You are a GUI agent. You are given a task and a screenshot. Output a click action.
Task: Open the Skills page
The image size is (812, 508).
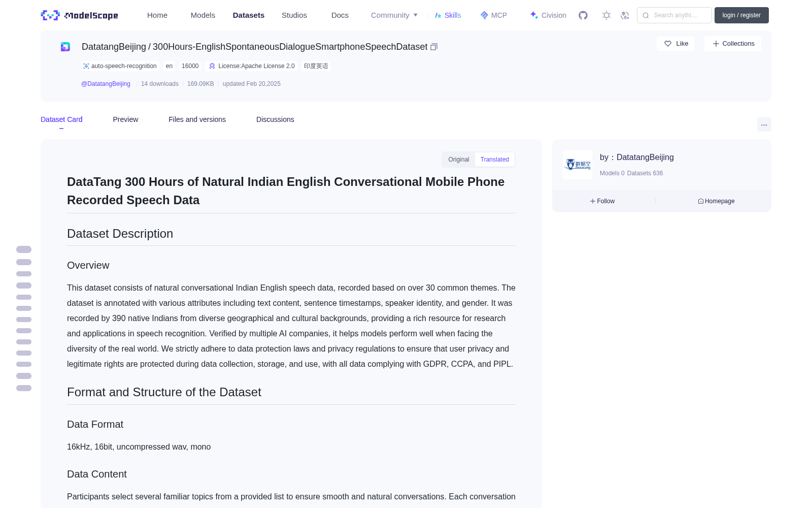(448, 15)
